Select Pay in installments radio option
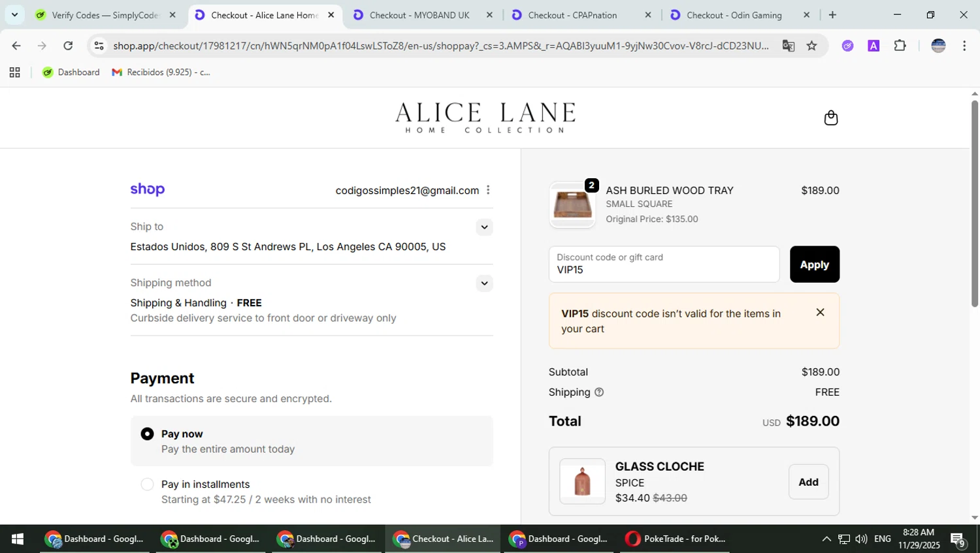This screenshot has height=553, width=980. click(x=147, y=484)
